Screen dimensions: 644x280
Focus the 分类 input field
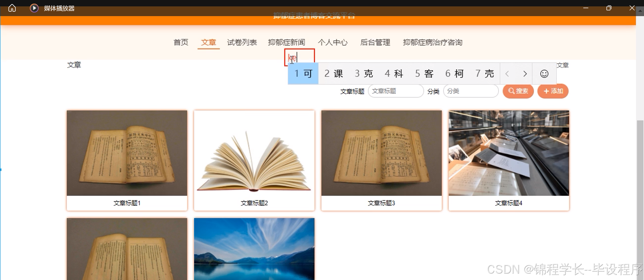[x=471, y=91]
